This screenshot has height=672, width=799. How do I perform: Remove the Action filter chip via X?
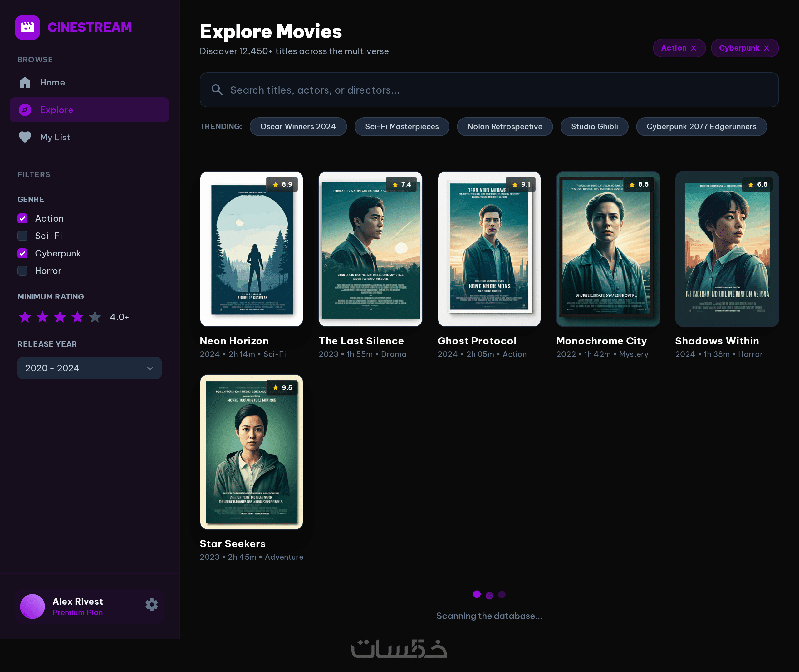694,48
